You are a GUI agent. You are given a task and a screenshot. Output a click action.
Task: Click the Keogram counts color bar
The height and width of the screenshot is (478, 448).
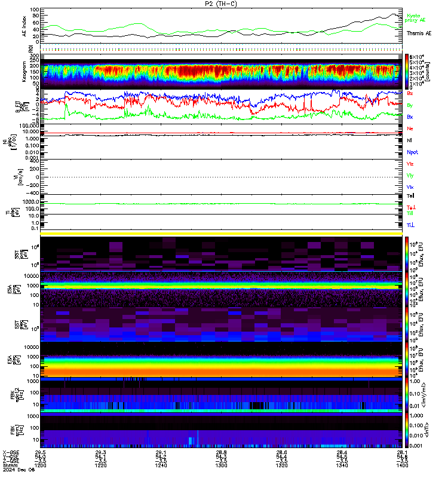click(x=407, y=72)
